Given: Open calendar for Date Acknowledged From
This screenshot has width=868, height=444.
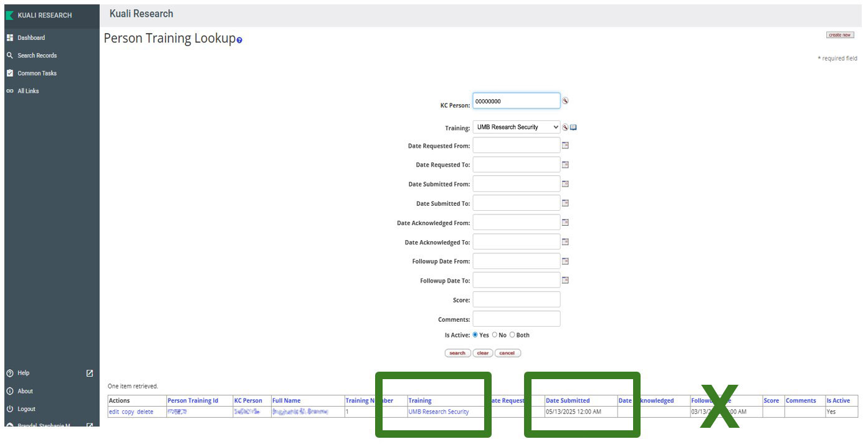Looking at the screenshot, I should point(566,223).
